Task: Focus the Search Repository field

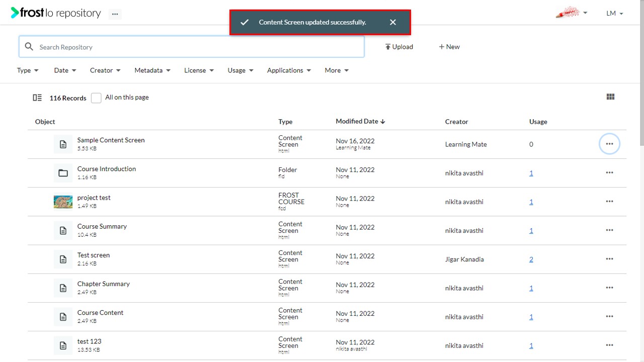Action: click(192, 47)
